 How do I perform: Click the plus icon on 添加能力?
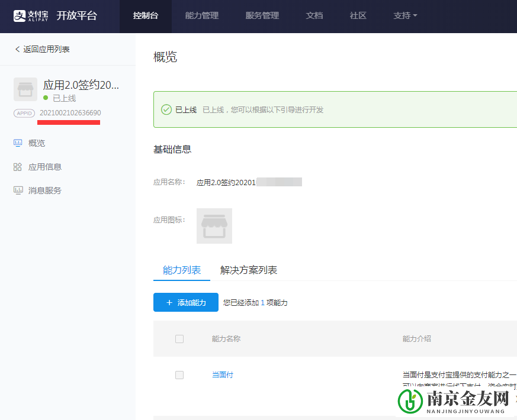coord(169,302)
